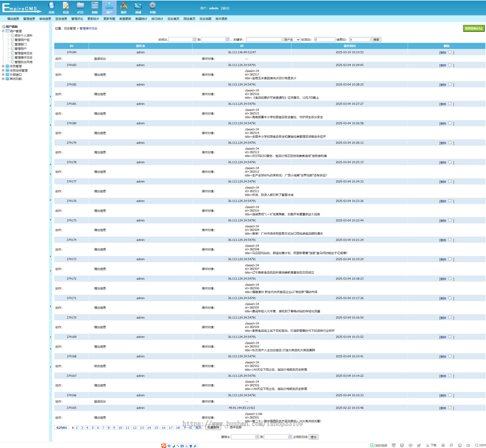Image resolution: width=486 pixels, height=448 pixels.
Task: Click the 搜索 search button
Action: coord(376,40)
